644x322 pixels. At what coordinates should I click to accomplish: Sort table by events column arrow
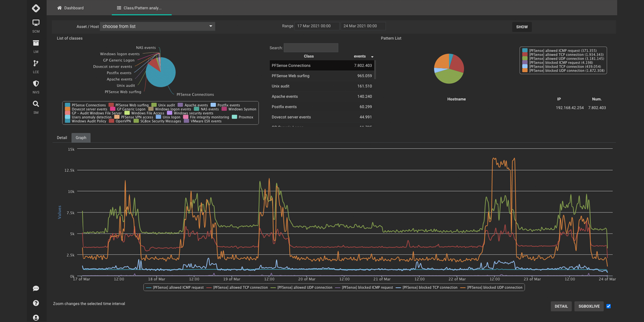pos(372,57)
